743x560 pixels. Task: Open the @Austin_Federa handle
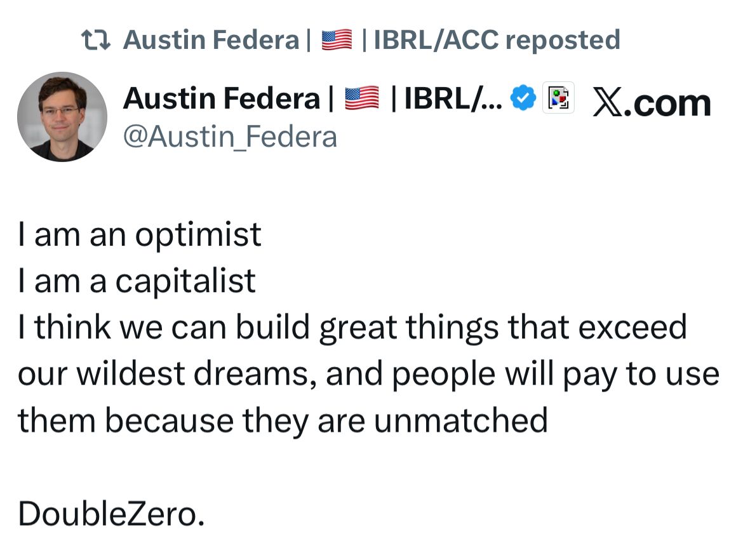(x=229, y=137)
